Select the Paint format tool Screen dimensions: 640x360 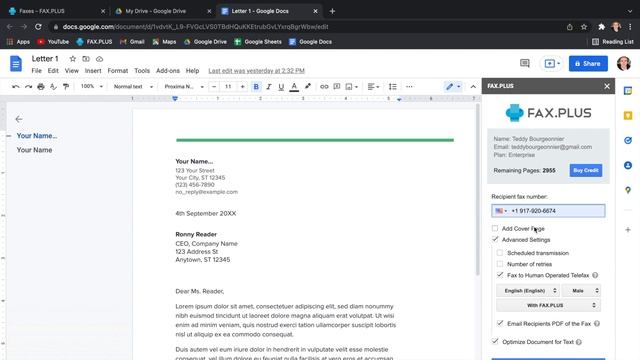66,87
